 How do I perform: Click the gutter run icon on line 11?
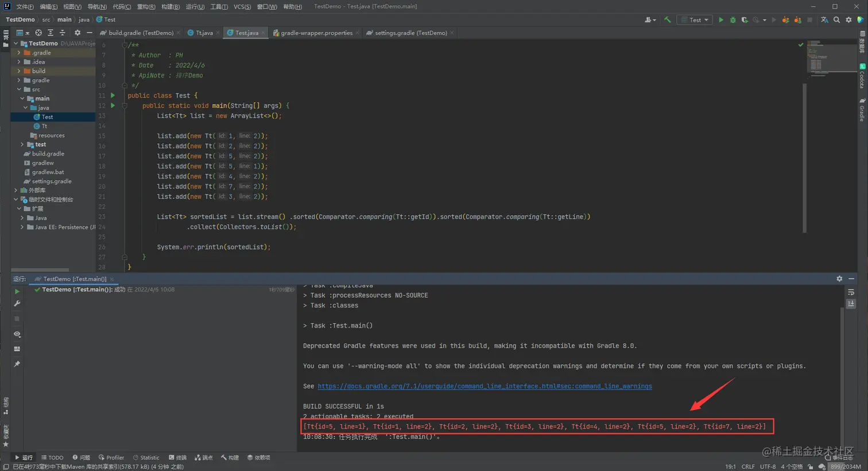click(x=113, y=95)
